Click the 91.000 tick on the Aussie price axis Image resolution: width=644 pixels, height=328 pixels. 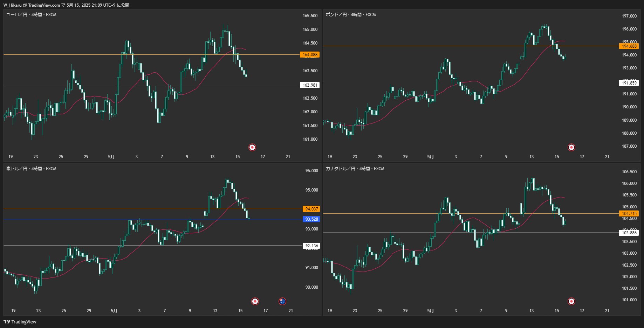(311, 268)
